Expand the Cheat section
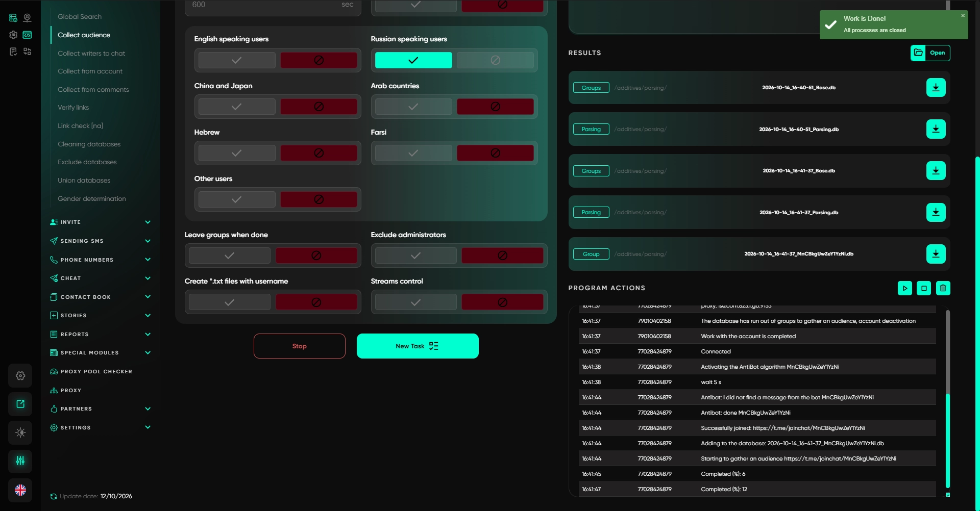Screen dimensions: 980x511 click(x=101, y=278)
